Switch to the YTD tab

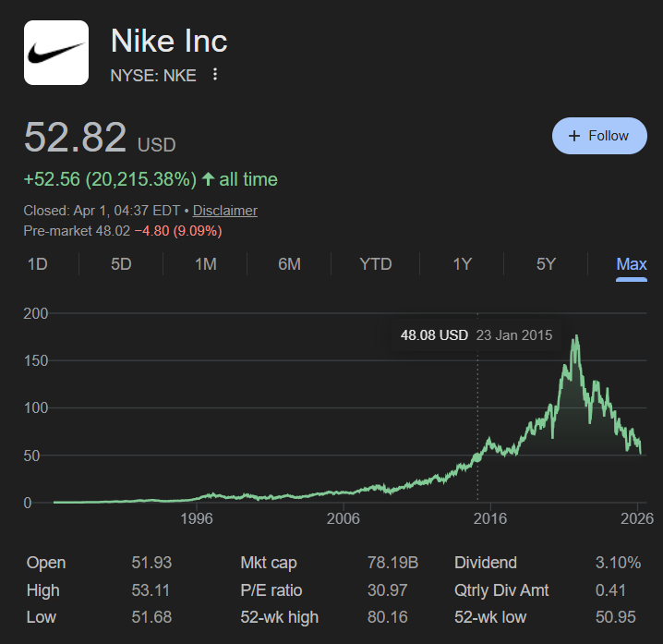(x=375, y=264)
